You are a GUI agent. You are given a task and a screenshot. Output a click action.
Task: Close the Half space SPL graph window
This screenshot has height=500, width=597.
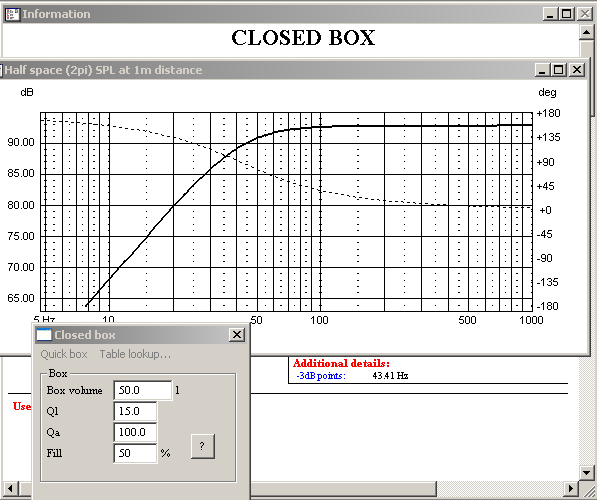tap(577, 70)
